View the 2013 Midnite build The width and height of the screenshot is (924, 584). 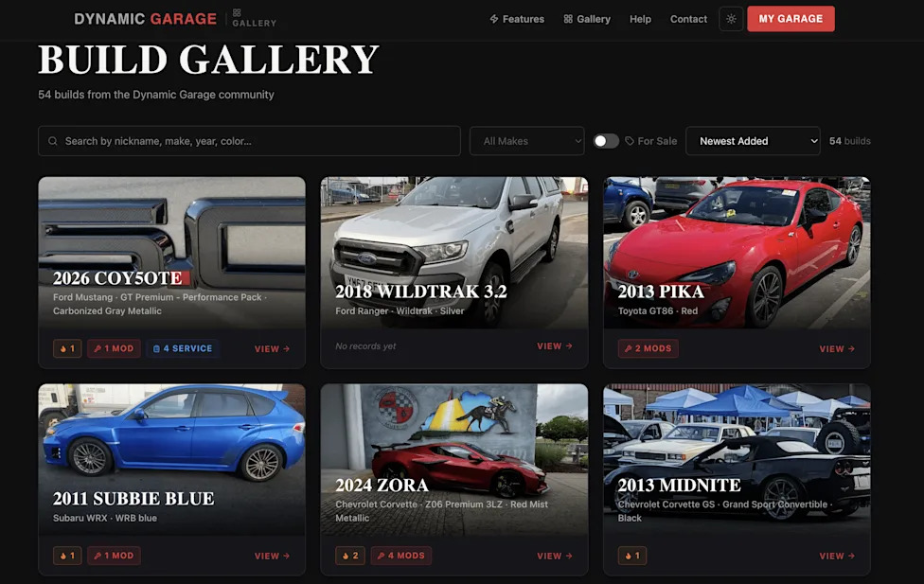click(837, 556)
